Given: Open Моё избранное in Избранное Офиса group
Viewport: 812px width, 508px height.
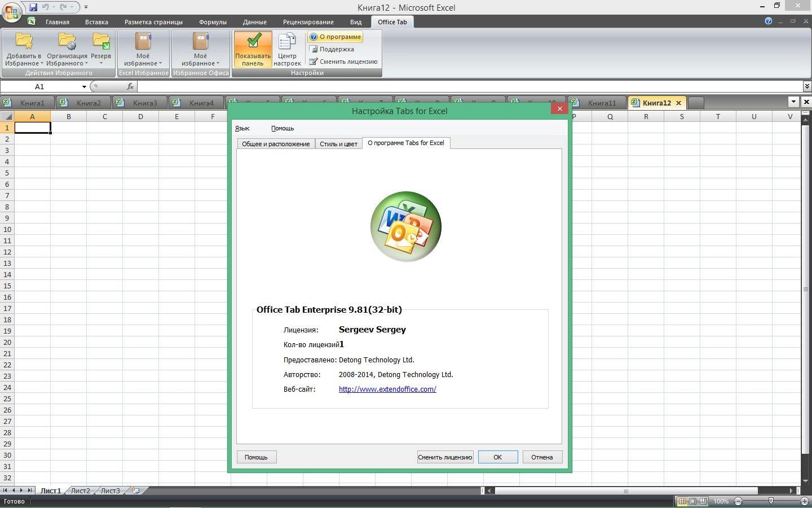Looking at the screenshot, I should (x=200, y=49).
